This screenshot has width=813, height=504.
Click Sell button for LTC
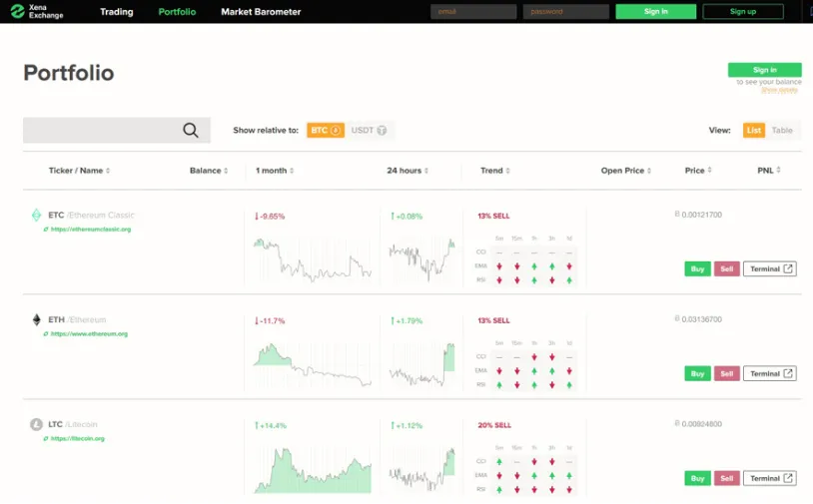726,478
